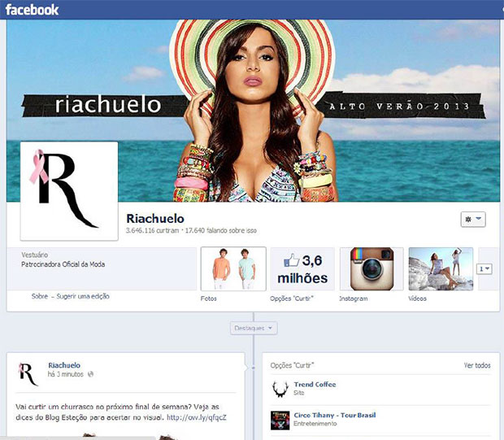Click the 3,6 milhões likes tile

click(302, 269)
